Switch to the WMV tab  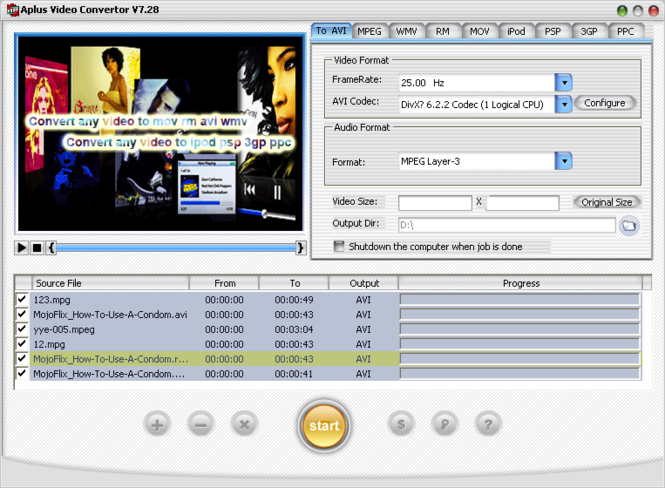[406, 31]
